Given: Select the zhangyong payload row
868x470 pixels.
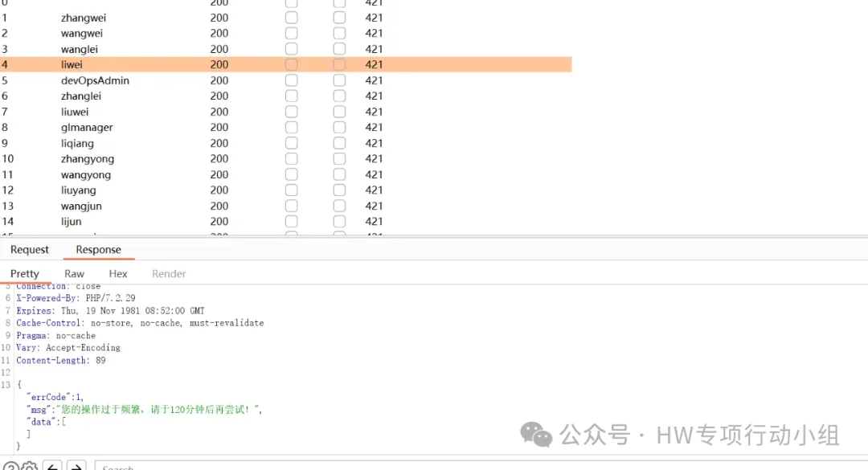Looking at the screenshot, I should pyautogui.click(x=285, y=159).
